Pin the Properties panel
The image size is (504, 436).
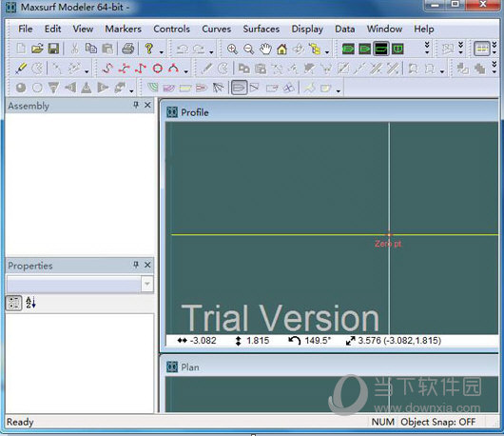click(x=136, y=265)
